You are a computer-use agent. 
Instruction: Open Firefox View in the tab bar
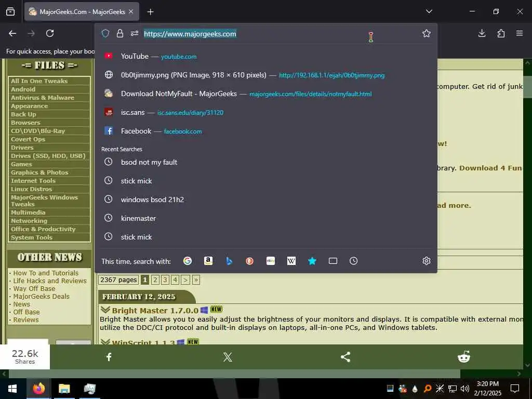(x=10, y=11)
